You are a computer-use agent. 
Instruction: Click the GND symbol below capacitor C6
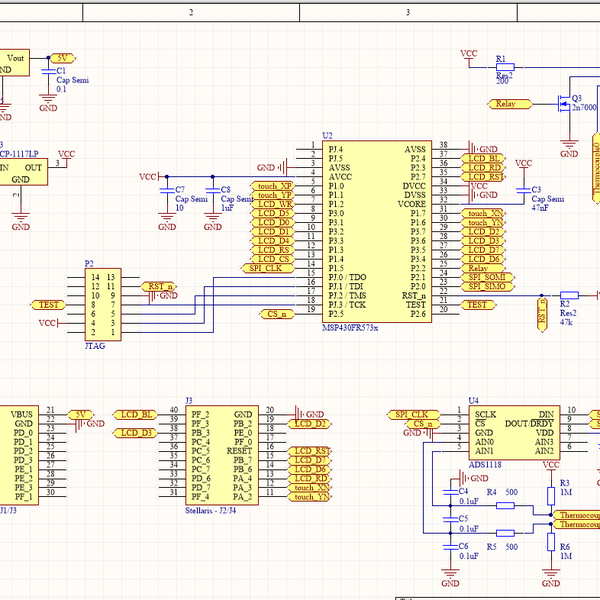click(450, 578)
